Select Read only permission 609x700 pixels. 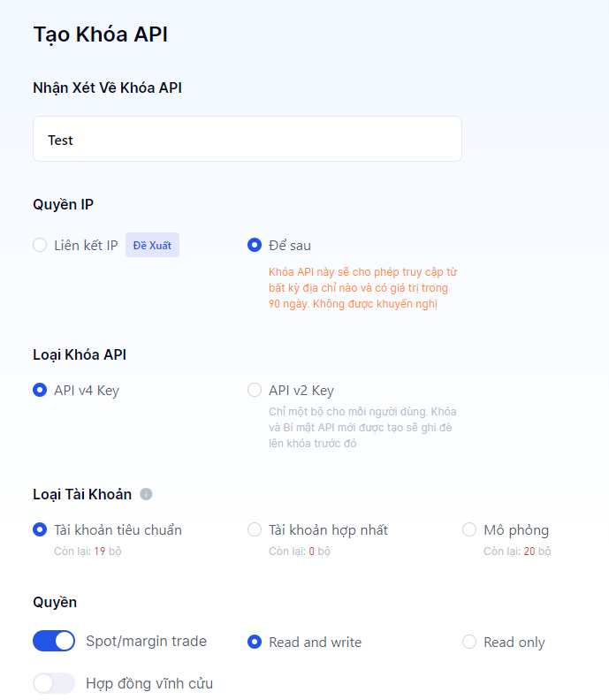(469, 642)
